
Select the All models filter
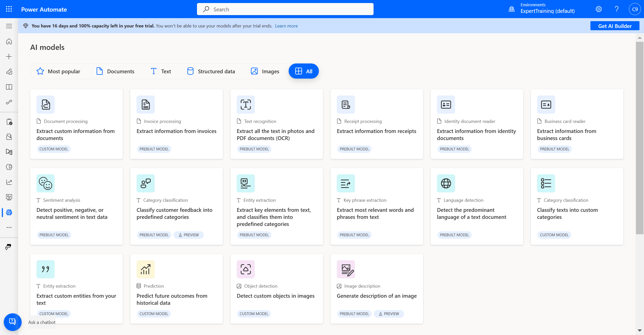click(x=304, y=71)
